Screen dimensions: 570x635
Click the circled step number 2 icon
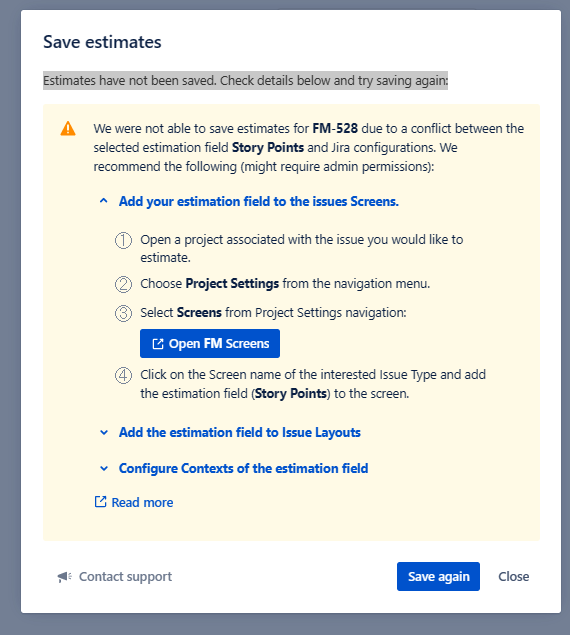(124, 284)
